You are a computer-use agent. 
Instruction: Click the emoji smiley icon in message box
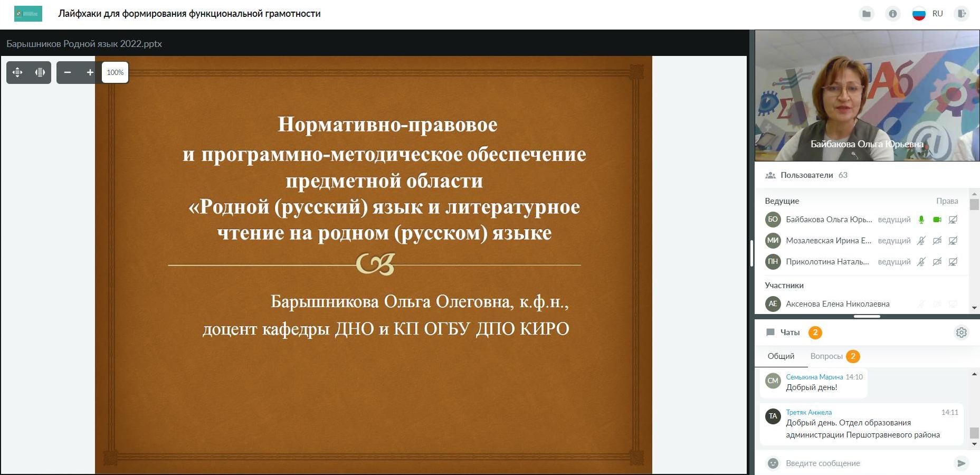click(773, 463)
